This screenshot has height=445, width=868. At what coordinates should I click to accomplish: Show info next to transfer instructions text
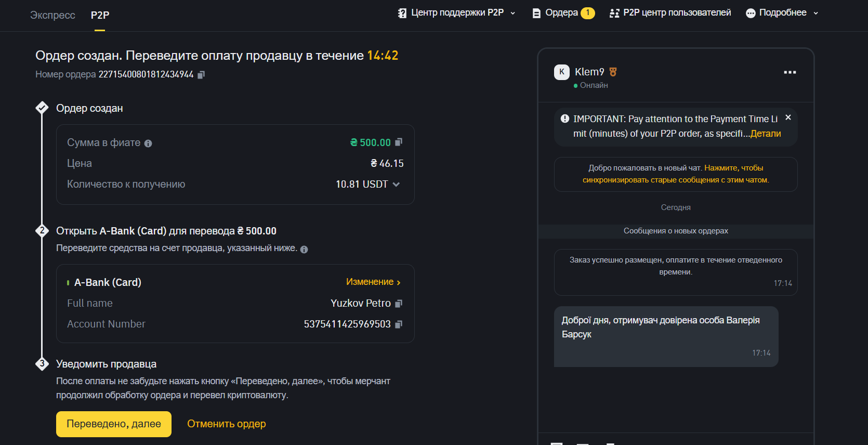tap(304, 250)
